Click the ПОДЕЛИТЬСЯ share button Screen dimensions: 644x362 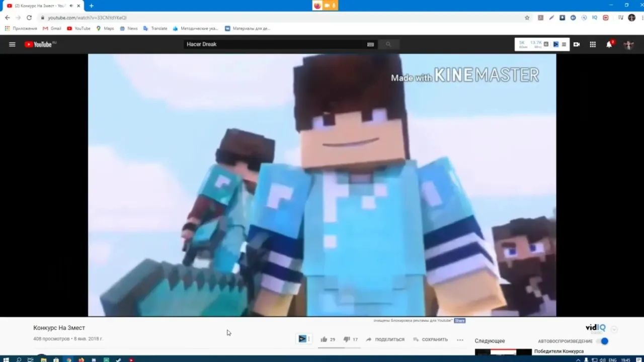(x=385, y=339)
